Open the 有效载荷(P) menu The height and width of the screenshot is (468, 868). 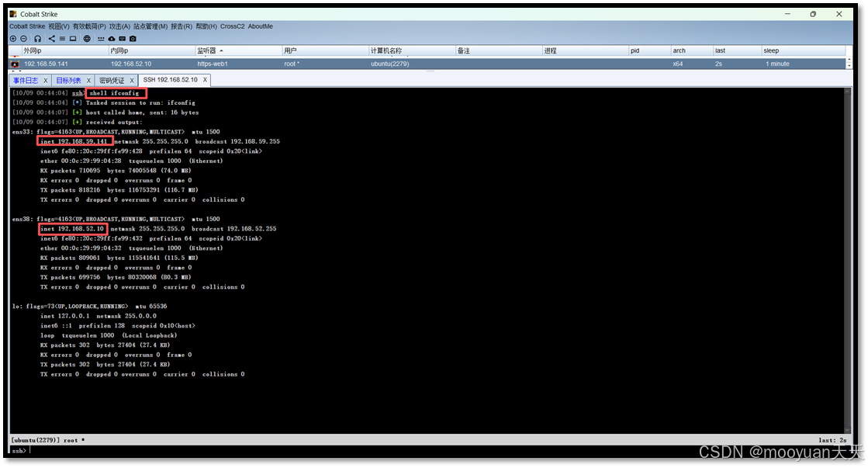[x=89, y=26]
